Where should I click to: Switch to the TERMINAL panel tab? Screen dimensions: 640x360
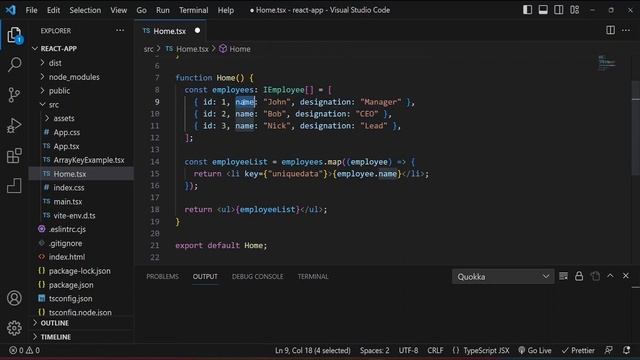313,276
